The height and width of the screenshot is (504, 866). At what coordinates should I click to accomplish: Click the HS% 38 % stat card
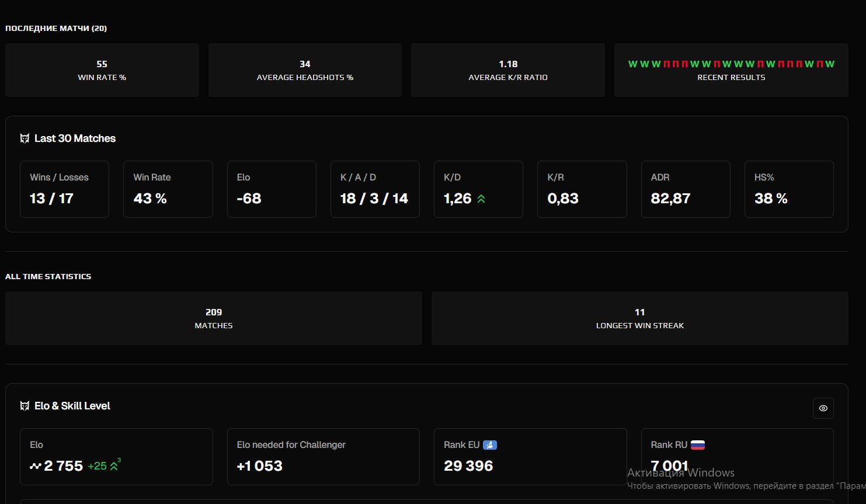point(789,189)
